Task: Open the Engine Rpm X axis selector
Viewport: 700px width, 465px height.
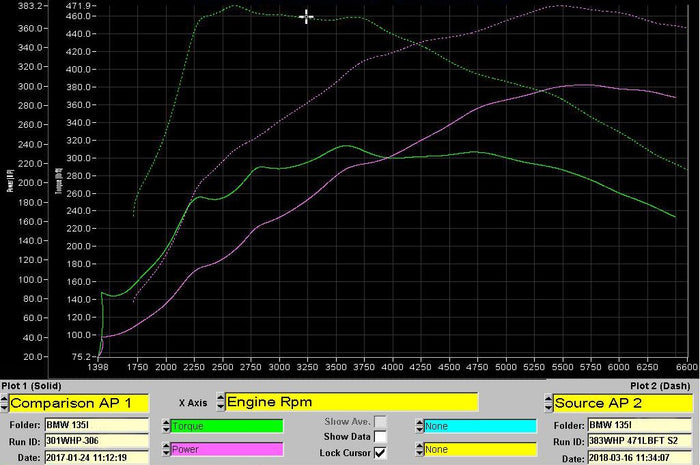Action: [351, 402]
